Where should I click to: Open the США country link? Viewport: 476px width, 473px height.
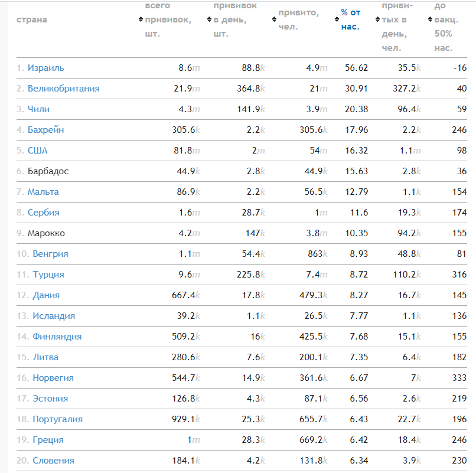[38, 150]
